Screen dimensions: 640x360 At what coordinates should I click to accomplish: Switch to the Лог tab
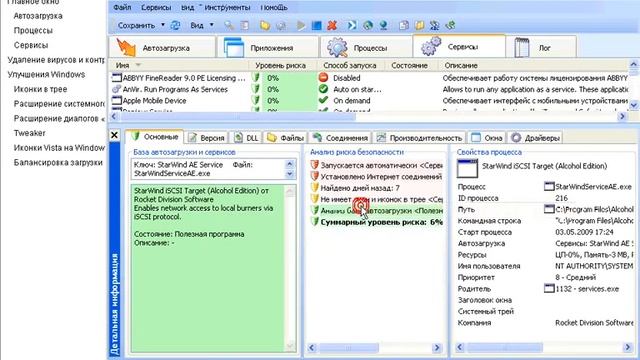point(541,47)
